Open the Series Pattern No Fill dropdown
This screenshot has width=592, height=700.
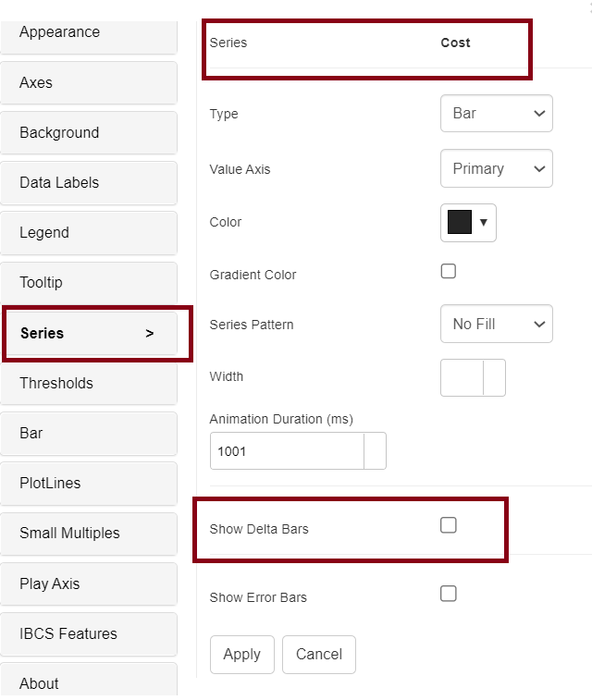point(497,324)
